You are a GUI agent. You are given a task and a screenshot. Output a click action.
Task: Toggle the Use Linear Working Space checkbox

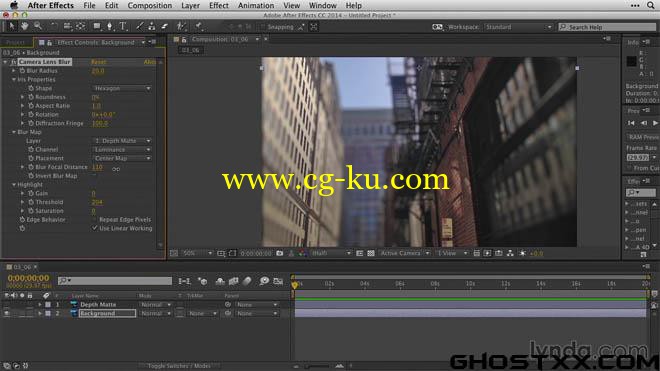[94, 228]
